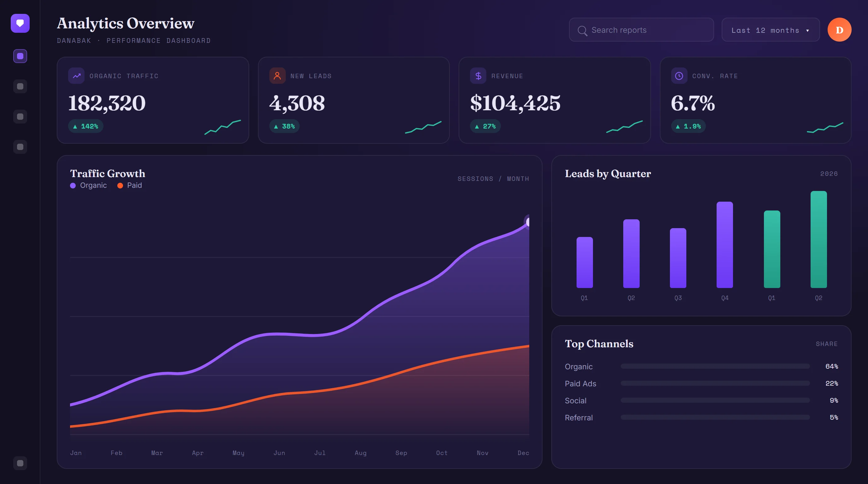Click the purple Q4 bar
The image size is (868, 484).
[724, 245]
